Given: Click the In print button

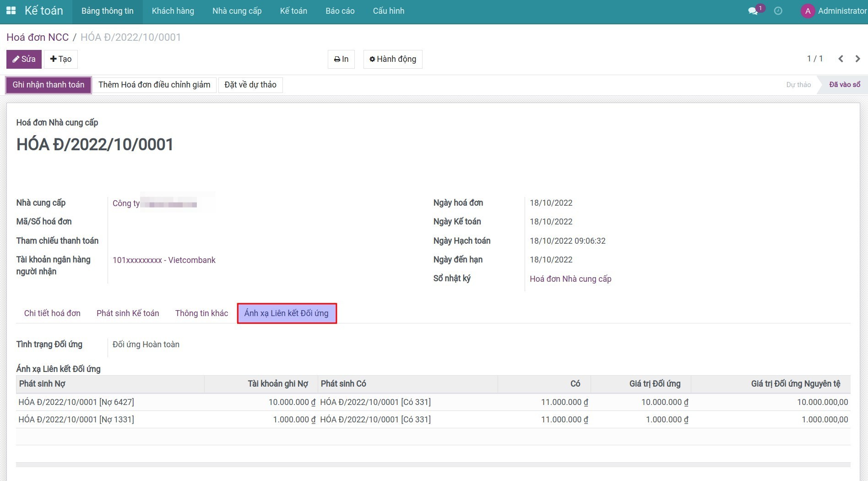Looking at the screenshot, I should point(341,59).
